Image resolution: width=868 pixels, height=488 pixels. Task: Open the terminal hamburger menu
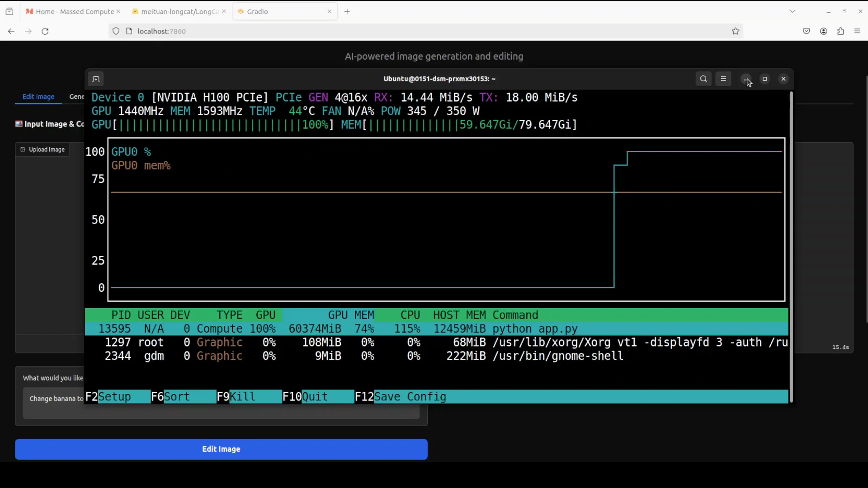pyautogui.click(x=724, y=79)
